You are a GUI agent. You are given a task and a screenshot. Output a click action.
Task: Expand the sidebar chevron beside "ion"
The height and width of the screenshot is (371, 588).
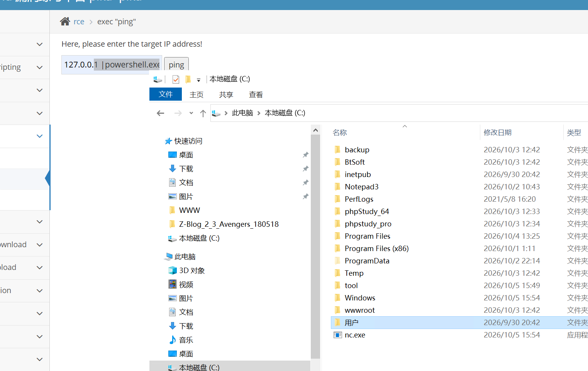coord(39,291)
